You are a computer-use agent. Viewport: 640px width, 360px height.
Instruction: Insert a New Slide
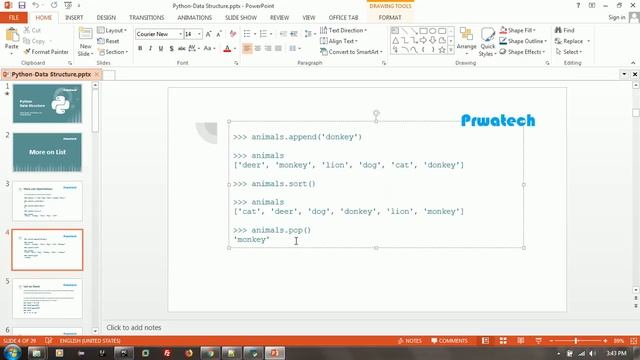(x=85, y=42)
